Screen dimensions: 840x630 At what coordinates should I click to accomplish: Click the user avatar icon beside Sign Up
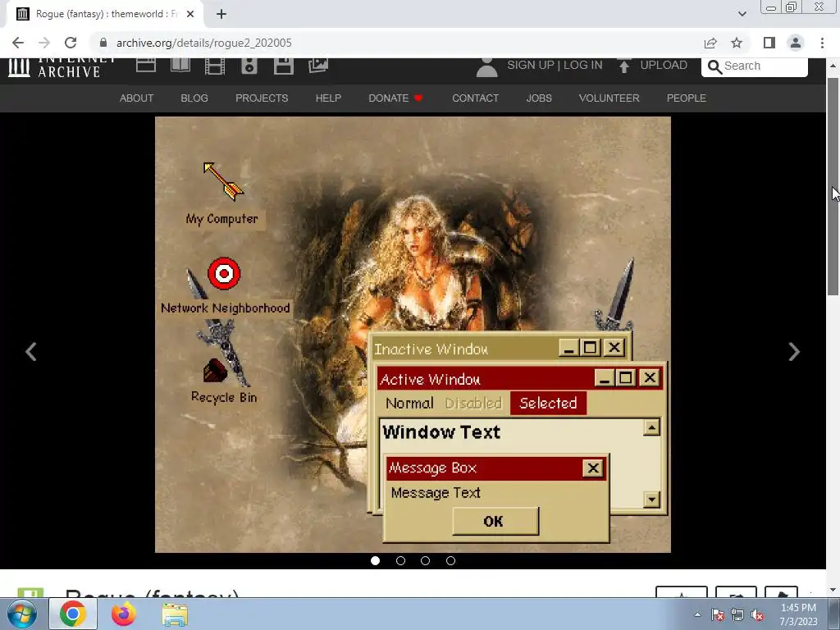tap(487, 67)
